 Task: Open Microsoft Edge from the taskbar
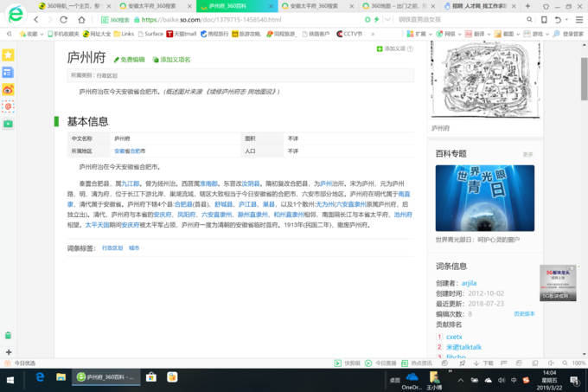[40, 377]
